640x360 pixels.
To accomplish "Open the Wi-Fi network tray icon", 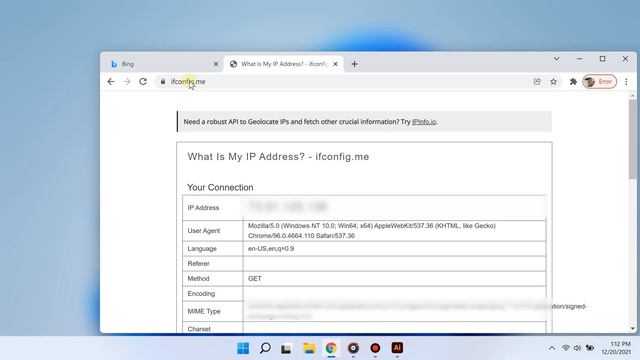I will coord(566,348).
